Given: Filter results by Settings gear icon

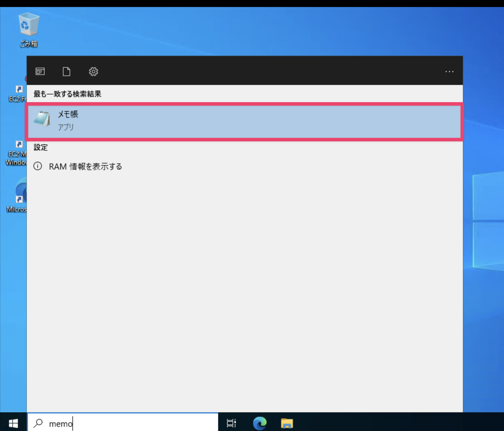Looking at the screenshot, I should tap(93, 72).
